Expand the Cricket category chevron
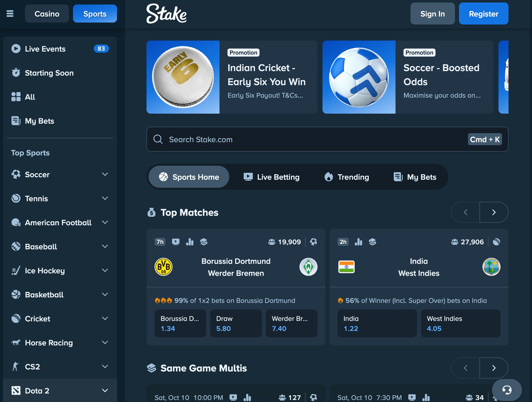The image size is (532, 402). point(105,318)
